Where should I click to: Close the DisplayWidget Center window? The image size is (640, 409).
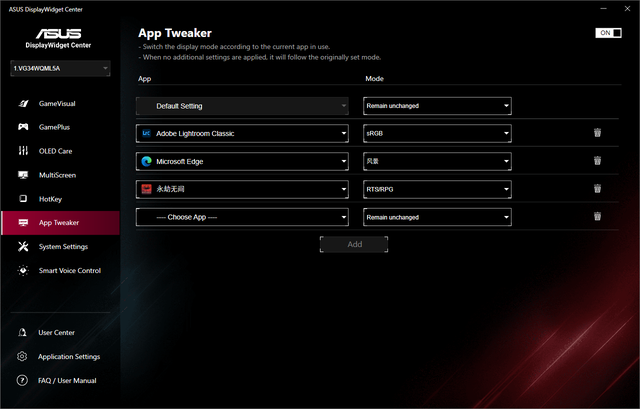coord(627,9)
